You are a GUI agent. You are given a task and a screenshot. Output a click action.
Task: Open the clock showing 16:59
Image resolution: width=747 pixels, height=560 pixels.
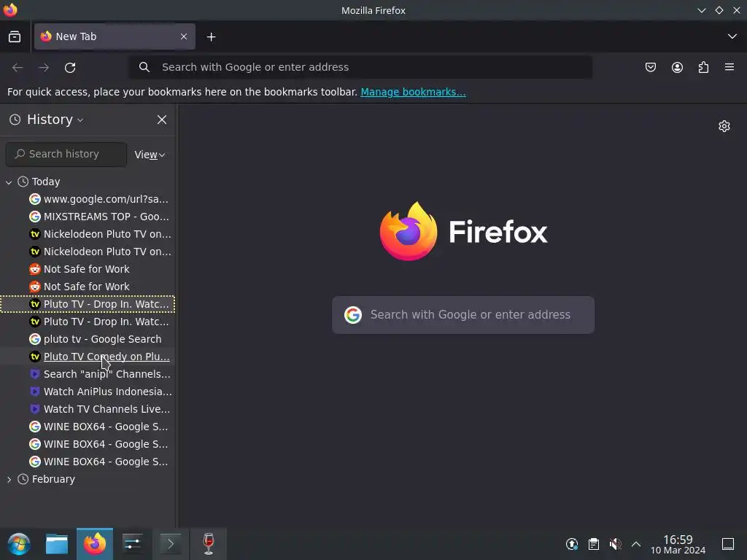point(678,544)
